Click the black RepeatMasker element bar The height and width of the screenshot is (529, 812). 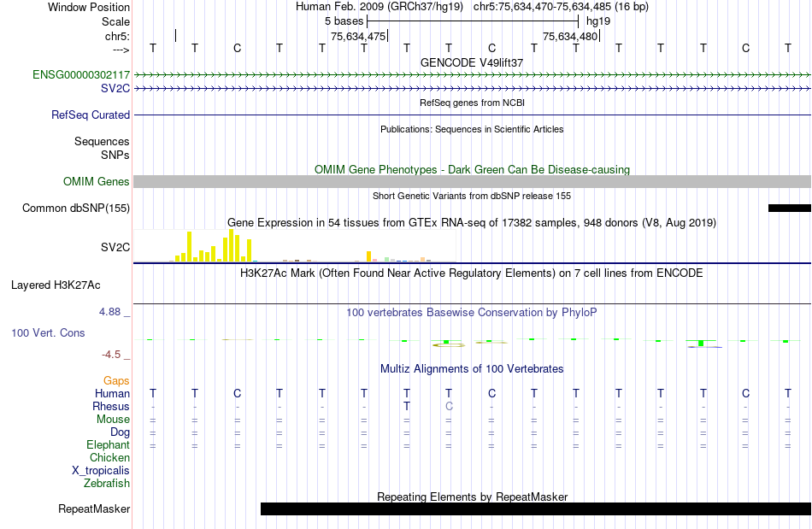pos(535,508)
